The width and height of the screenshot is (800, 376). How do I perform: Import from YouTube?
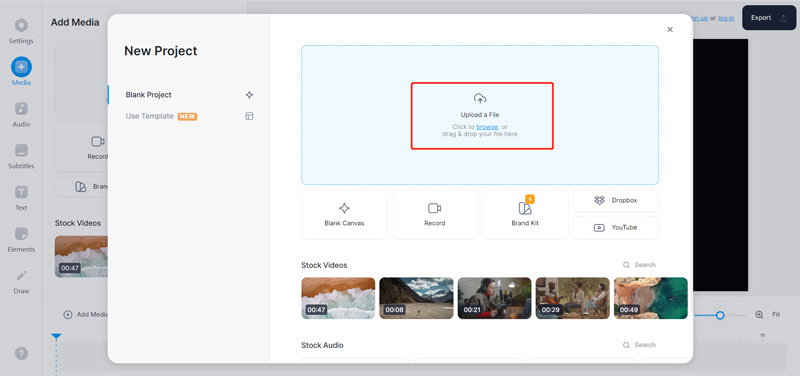[x=615, y=228]
